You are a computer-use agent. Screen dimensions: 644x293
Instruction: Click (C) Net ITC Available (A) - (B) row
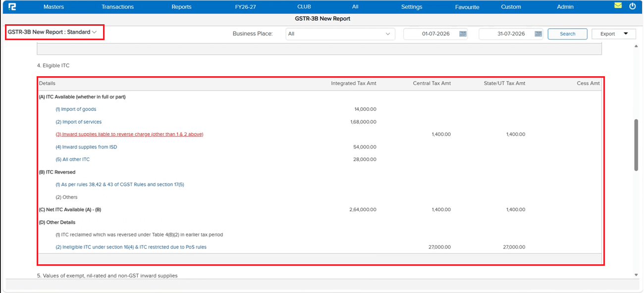pos(70,210)
